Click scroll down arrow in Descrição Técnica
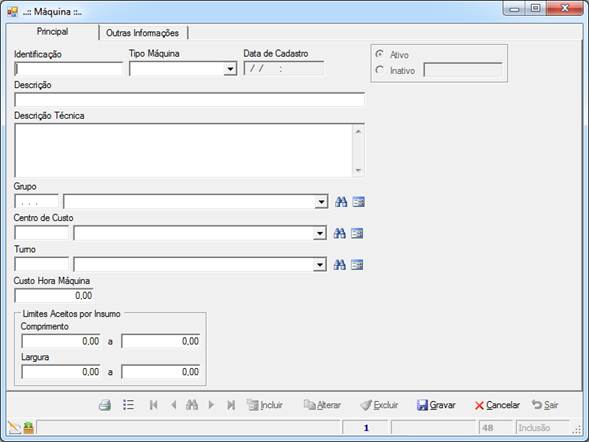This screenshot has height=442, width=589. [x=358, y=170]
